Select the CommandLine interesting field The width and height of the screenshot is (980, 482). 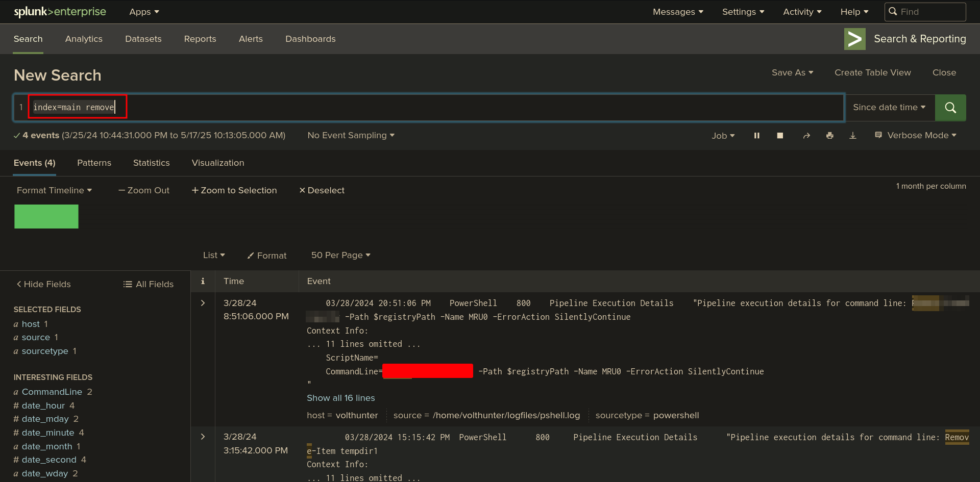pos(53,392)
